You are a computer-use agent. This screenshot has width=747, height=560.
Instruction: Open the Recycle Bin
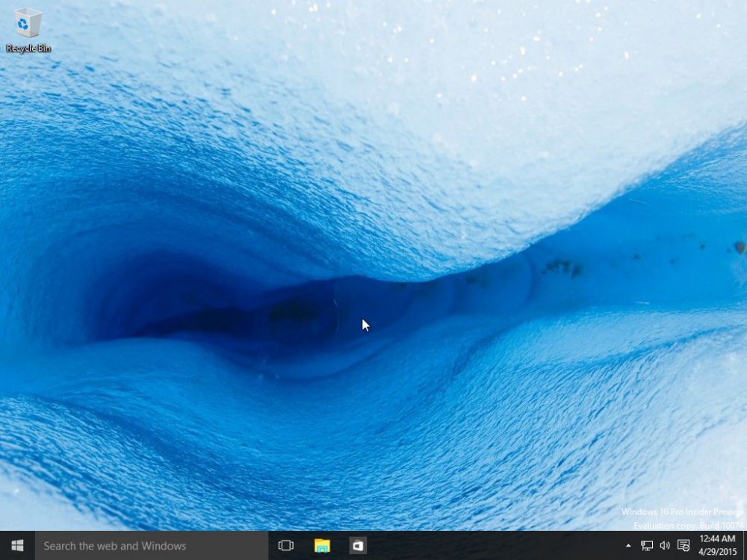(27, 24)
